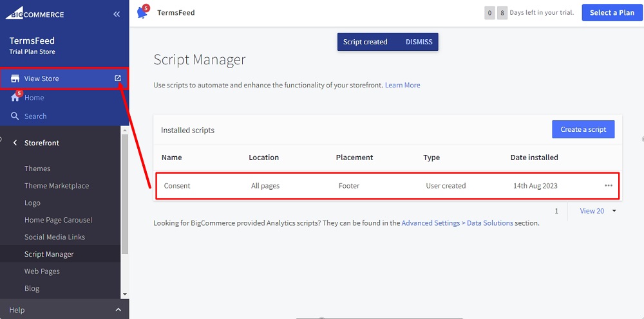Click the Location column header
The image size is (644, 319).
[x=263, y=158]
